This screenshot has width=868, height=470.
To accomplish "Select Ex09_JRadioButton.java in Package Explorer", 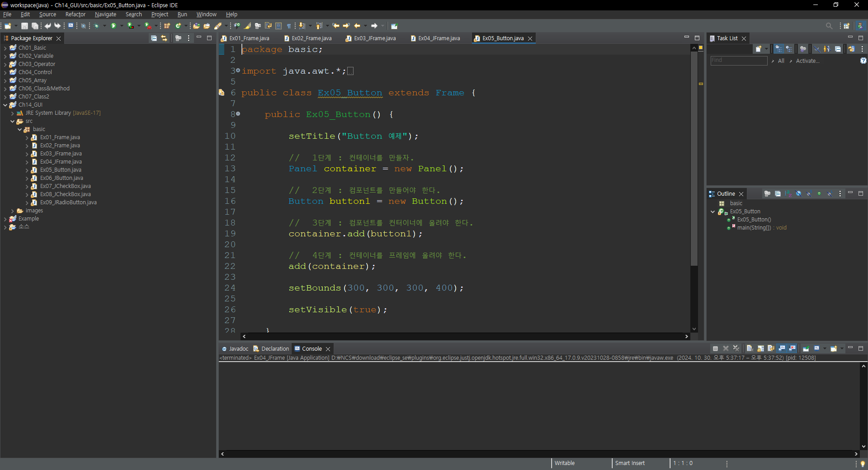I will [68, 202].
